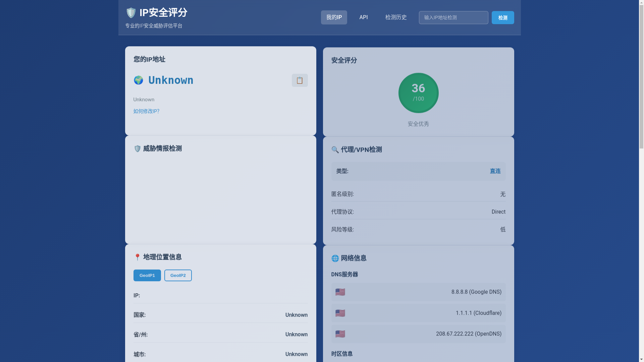Click the shield logo icon in header

131,13
